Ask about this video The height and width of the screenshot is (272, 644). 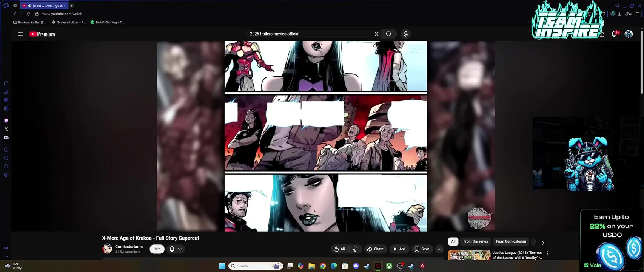point(399,249)
